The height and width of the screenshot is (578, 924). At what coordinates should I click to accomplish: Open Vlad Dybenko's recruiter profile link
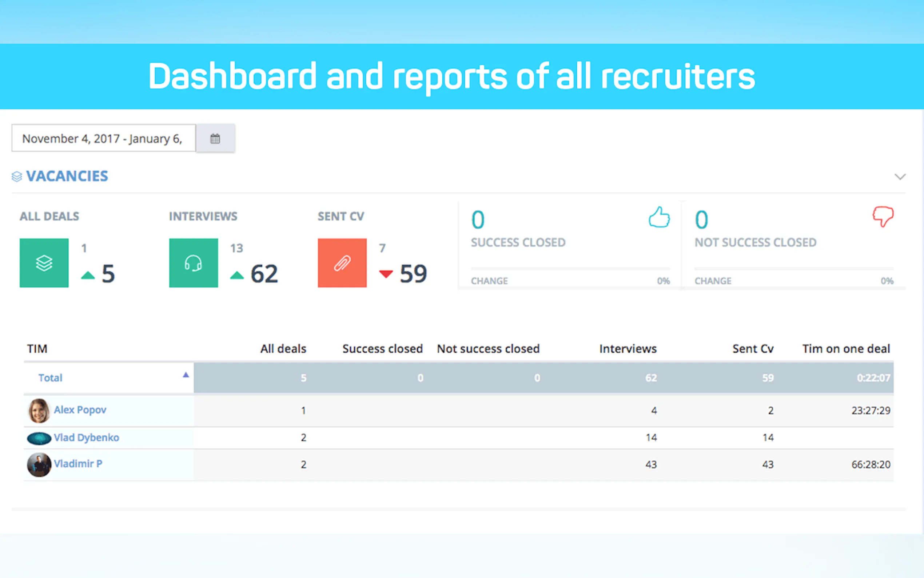(86, 438)
